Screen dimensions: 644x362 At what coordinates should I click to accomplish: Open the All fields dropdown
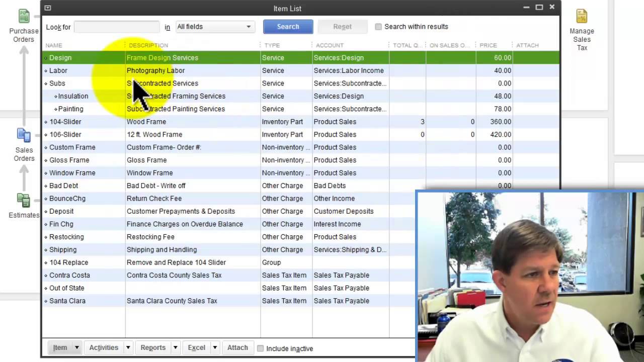tap(215, 27)
